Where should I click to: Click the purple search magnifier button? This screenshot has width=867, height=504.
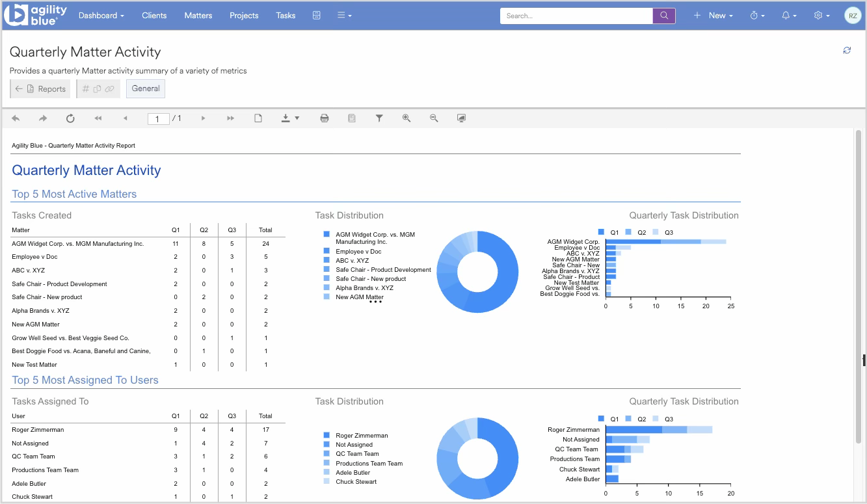(664, 16)
